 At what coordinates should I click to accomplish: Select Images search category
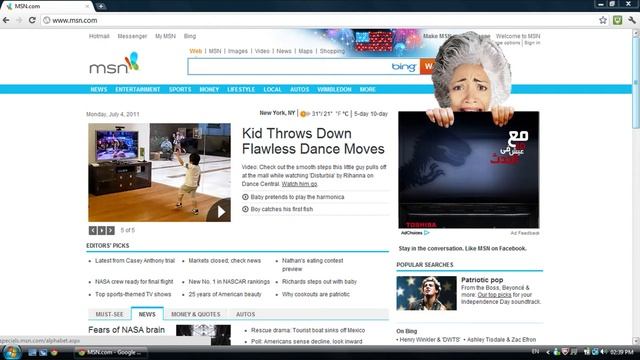coord(238,51)
